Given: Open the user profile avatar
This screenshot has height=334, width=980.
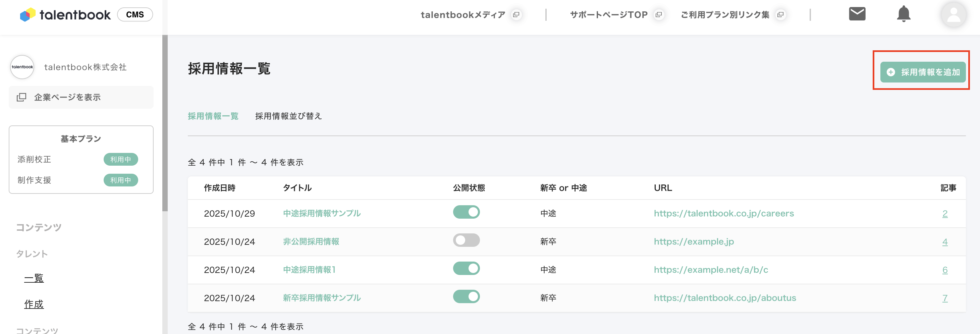Looking at the screenshot, I should (954, 14).
